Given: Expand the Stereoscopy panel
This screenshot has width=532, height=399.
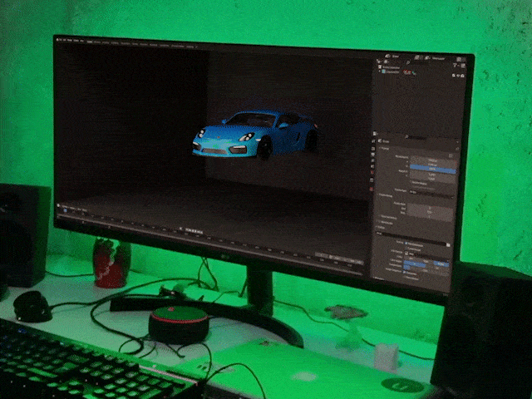Looking at the screenshot, I should click(x=385, y=223).
